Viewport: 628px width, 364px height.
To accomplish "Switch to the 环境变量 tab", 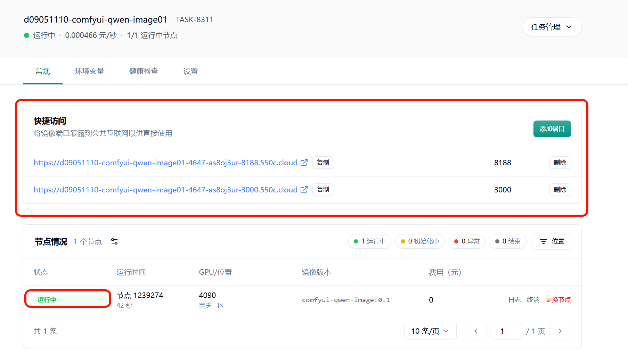I will (89, 71).
